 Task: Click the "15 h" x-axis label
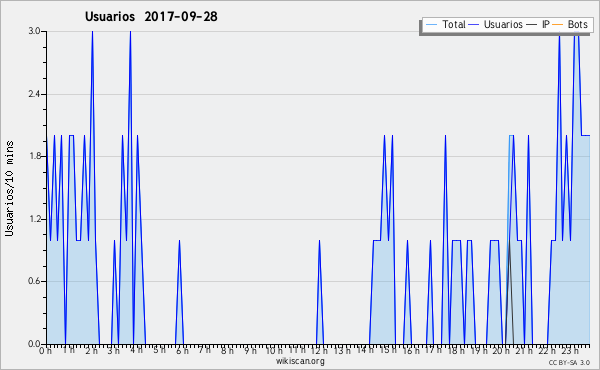pos(387,350)
